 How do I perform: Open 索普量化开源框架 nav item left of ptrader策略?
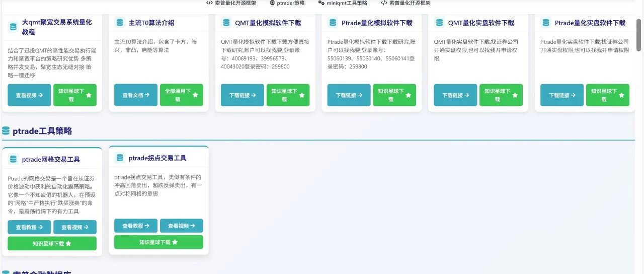[231, 3]
